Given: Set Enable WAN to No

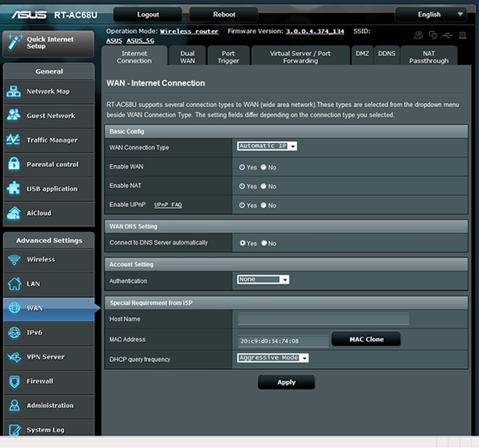Looking at the screenshot, I should (x=263, y=167).
